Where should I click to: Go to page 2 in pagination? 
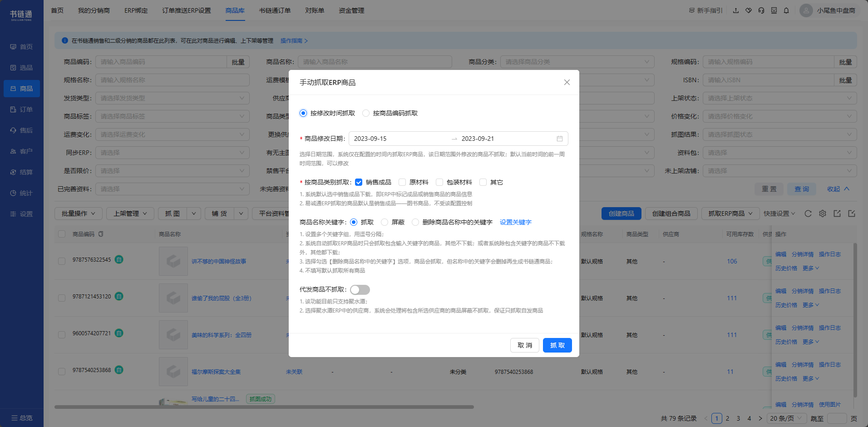click(x=727, y=418)
